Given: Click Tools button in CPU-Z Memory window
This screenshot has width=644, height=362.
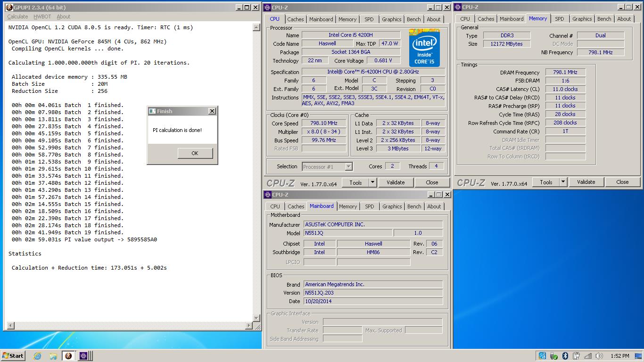Looking at the screenshot, I should click(546, 182).
